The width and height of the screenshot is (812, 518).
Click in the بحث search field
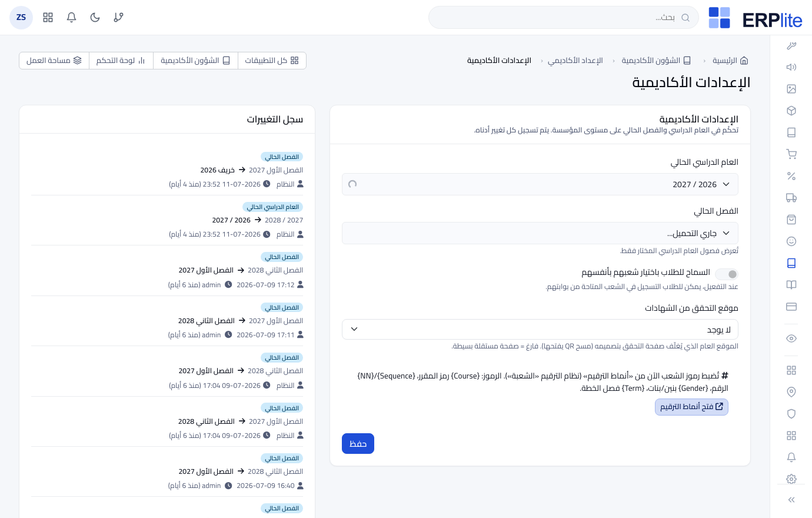(x=564, y=18)
